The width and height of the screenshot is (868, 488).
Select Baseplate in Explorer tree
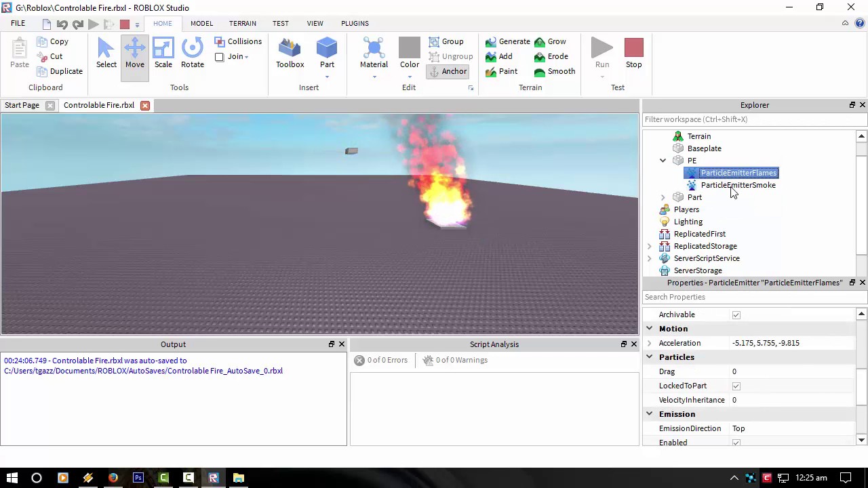click(x=704, y=148)
